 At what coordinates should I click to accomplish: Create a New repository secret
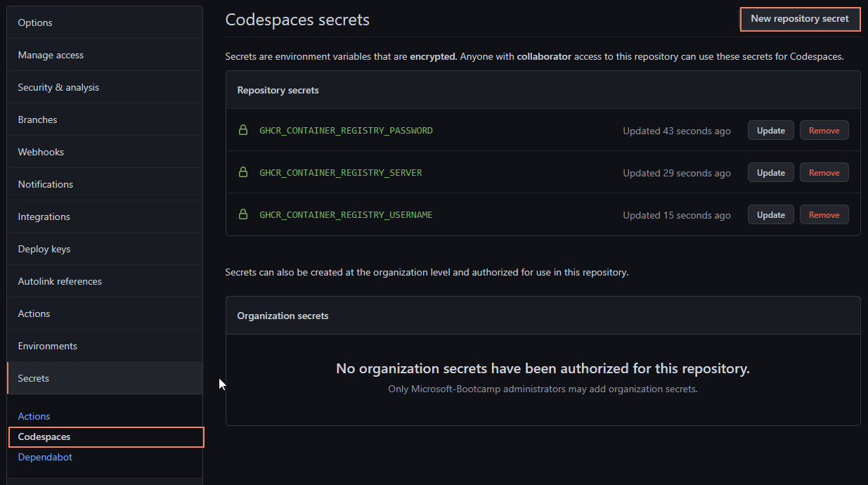800,19
